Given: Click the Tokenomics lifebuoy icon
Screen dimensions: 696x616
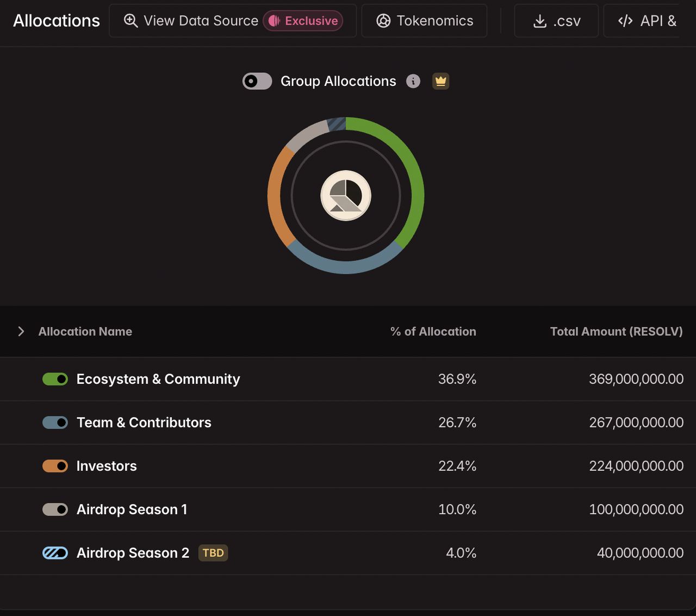Looking at the screenshot, I should [383, 21].
